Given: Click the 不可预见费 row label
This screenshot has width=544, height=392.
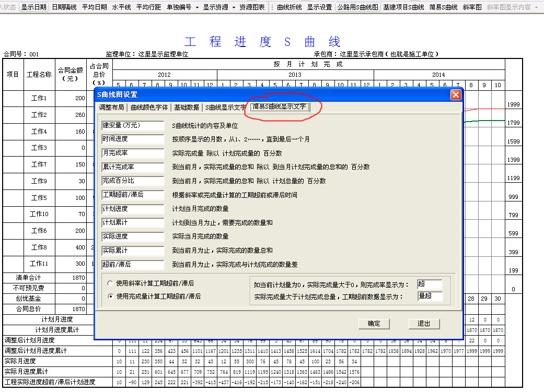Looking at the screenshot, I should pyautogui.click(x=28, y=288).
